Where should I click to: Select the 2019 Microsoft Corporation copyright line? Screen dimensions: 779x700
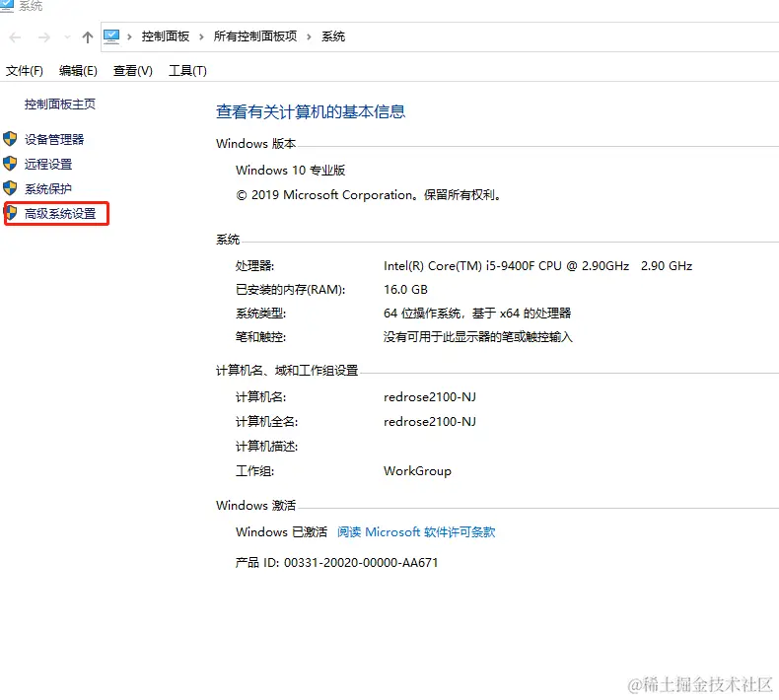pyautogui.click(x=368, y=195)
